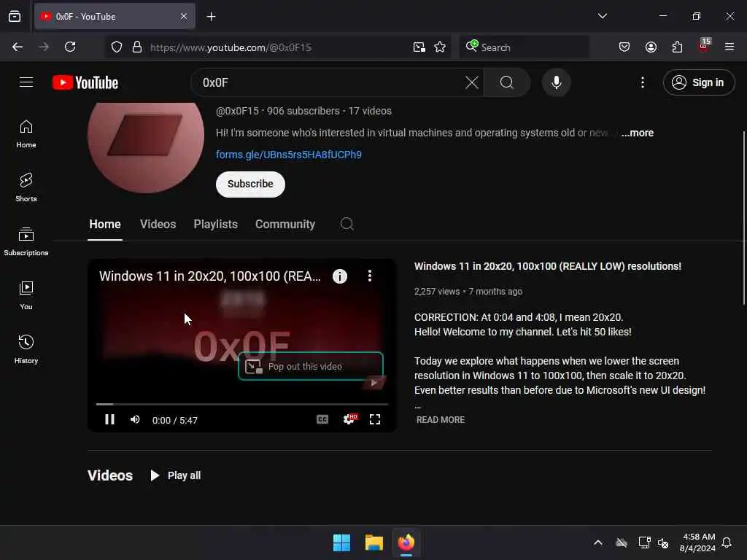Open the You section in the sidebar
Viewport: 747px width, 560px height.
coord(26,295)
